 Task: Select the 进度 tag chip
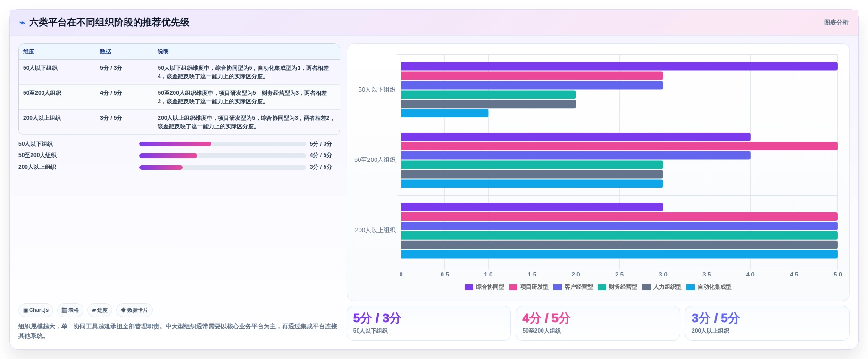pyautogui.click(x=100, y=310)
